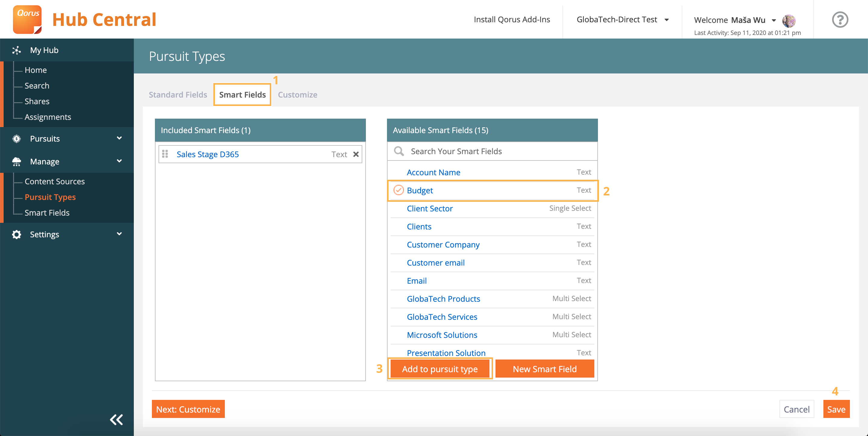Click the Qorus logo icon
This screenshot has width=868, height=436.
tap(27, 20)
